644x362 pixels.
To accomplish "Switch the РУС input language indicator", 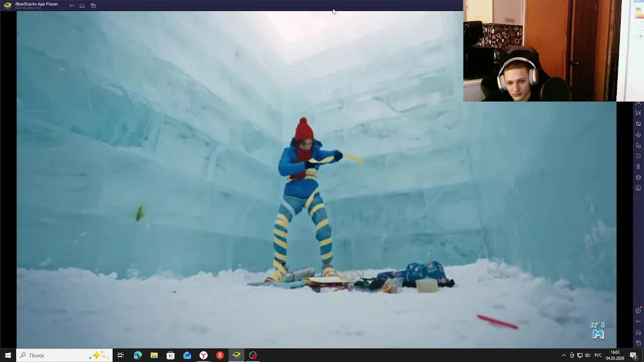I will [x=598, y=355].
